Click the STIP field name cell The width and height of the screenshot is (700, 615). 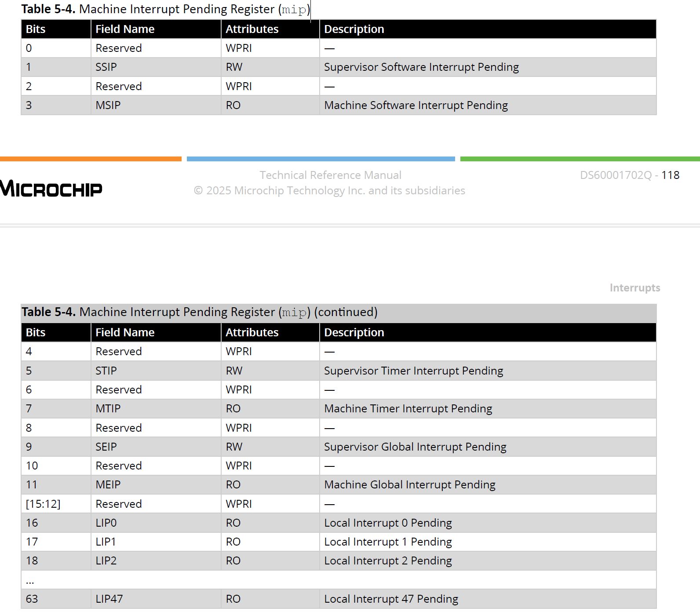(156, 371)
